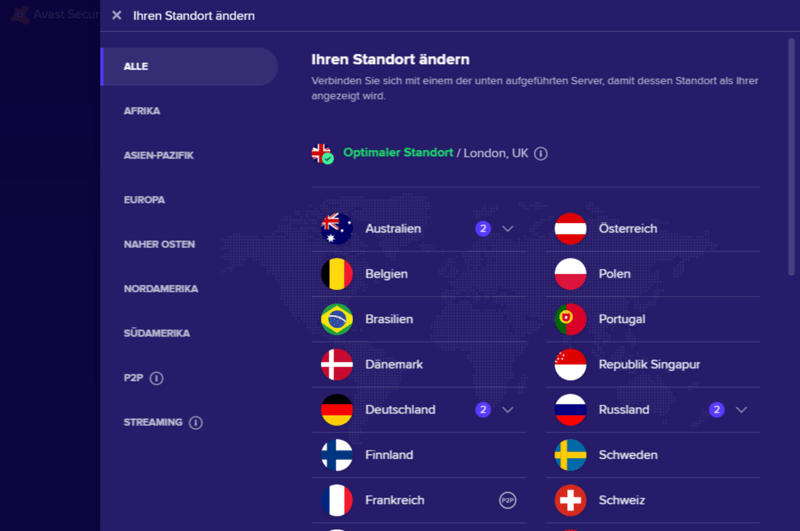
Task: Click the P2P badge next to Frankreich
Action: point(508,500)
